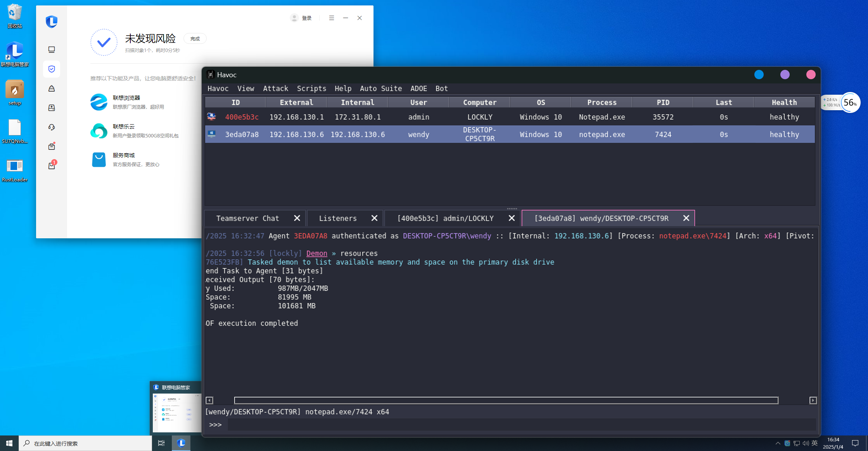Click the pink circle window button
This screenshot has width=868, height=451.
[811, 75]
